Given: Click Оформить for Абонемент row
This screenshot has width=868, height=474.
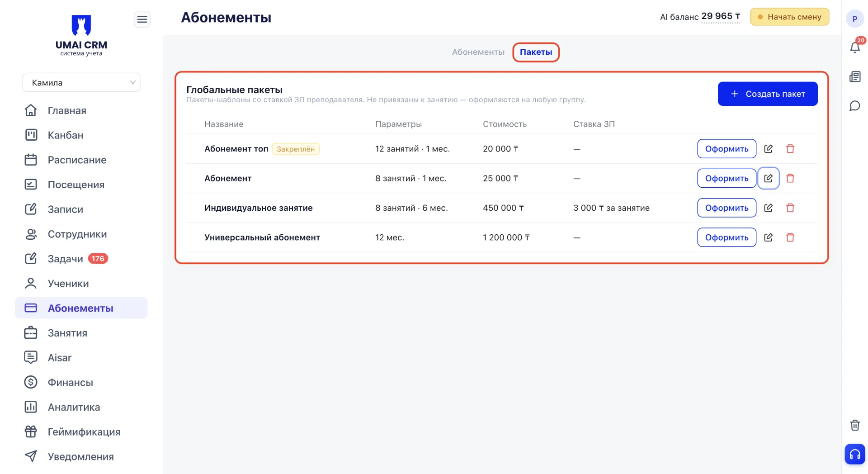Looking at the screenshot, I should tap(726, 178).
